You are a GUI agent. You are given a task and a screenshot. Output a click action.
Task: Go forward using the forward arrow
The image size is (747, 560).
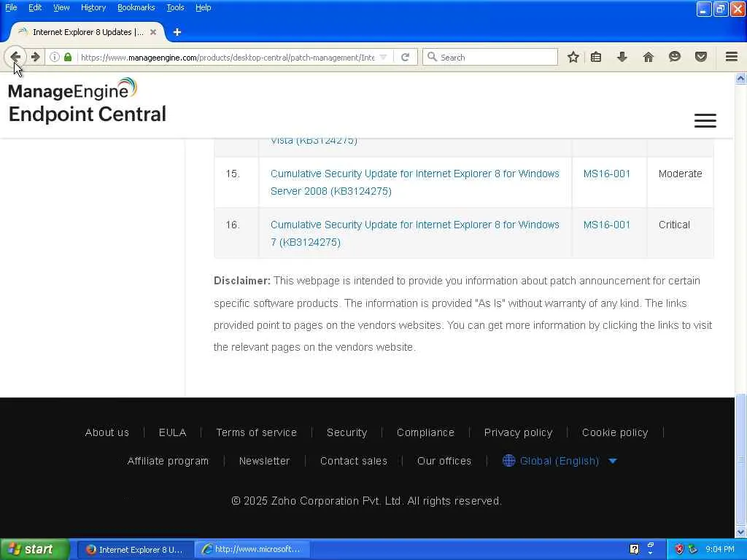(35, 57)
